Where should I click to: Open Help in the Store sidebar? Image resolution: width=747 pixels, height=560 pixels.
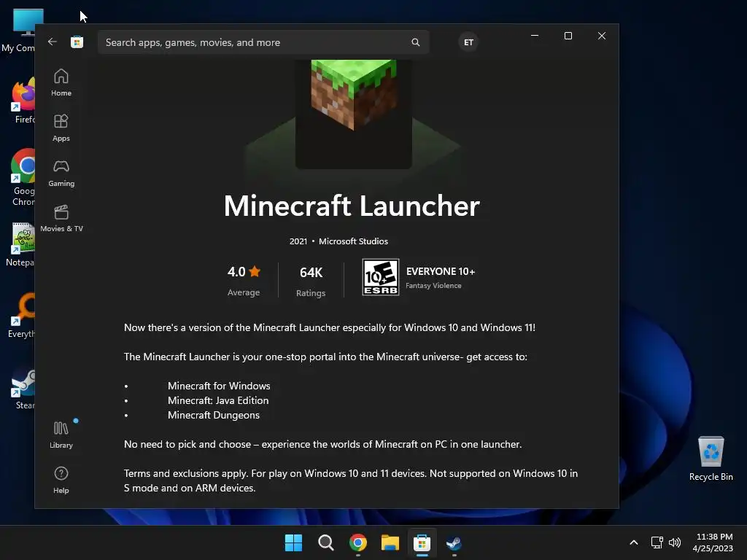coord(61,480)
